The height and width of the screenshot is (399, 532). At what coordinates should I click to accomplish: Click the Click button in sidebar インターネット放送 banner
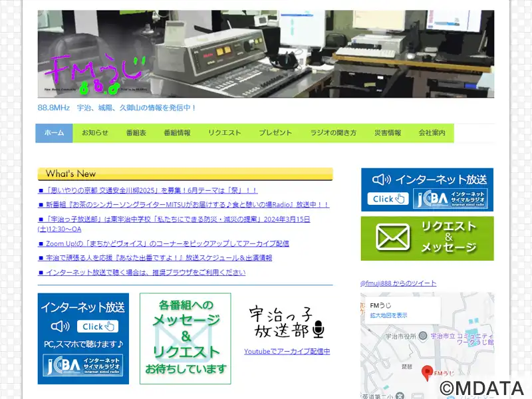[x=388, y=199]
